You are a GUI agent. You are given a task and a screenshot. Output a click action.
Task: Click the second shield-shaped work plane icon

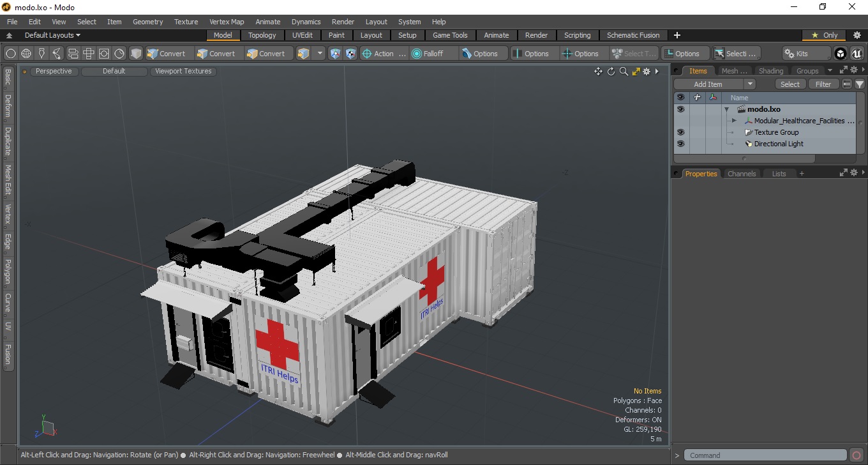pos(350,54)
